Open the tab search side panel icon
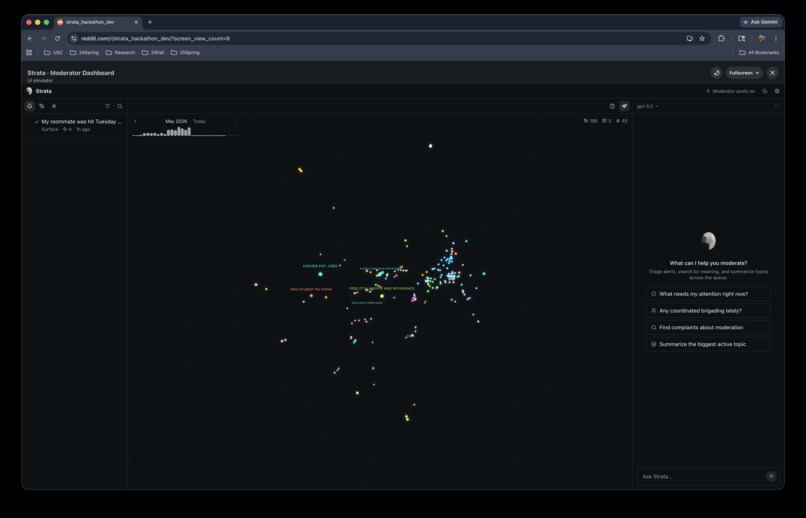 pyautogui.click(x=741, y=39)
